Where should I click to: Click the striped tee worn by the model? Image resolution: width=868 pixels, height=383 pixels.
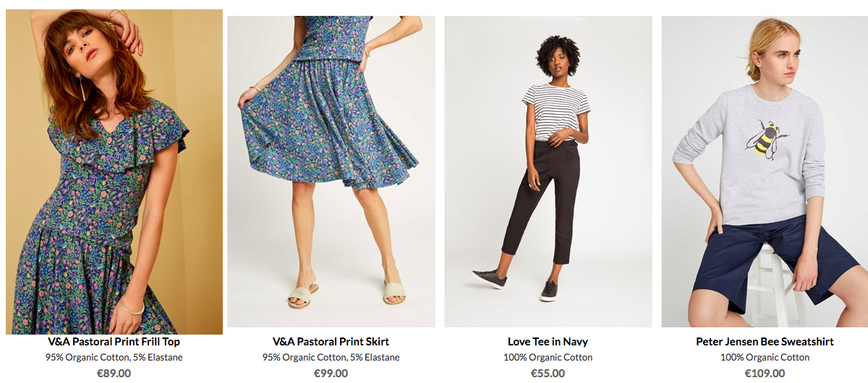point(556,111)
